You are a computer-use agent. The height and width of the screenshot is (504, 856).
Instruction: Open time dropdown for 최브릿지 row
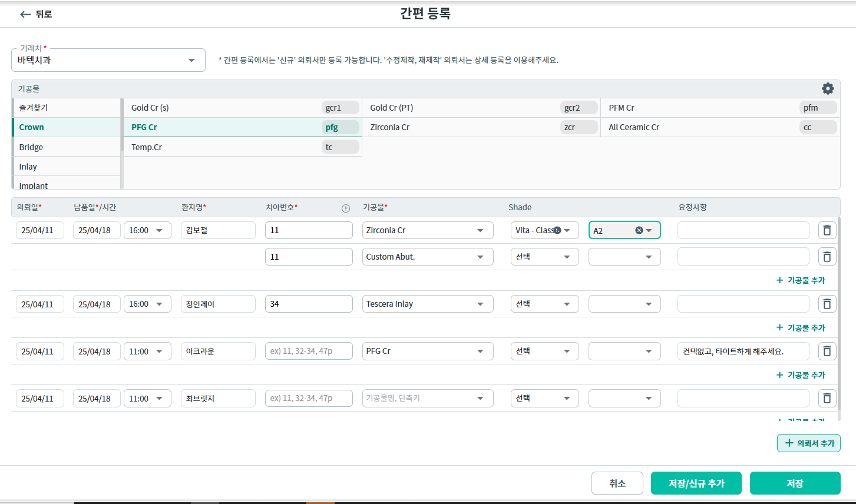pos(147,398)
